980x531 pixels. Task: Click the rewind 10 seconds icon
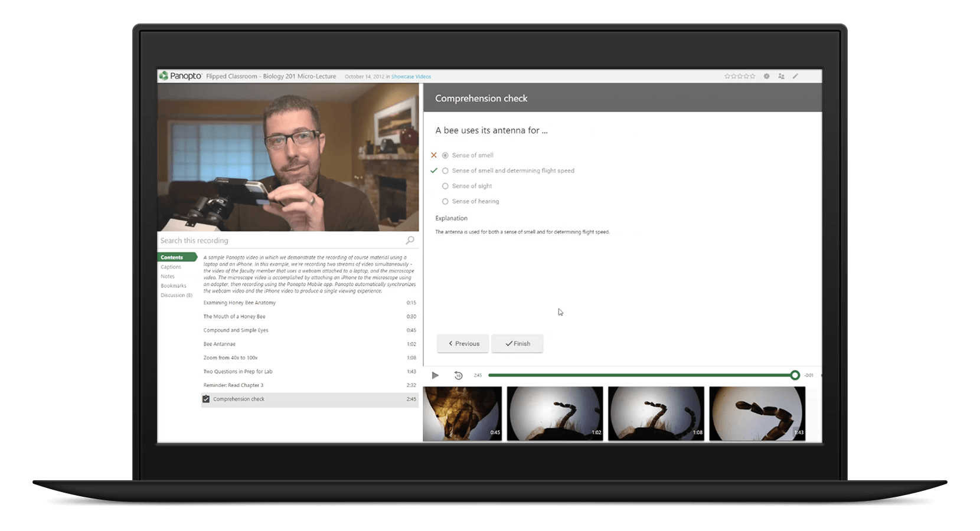coord(458,375)
